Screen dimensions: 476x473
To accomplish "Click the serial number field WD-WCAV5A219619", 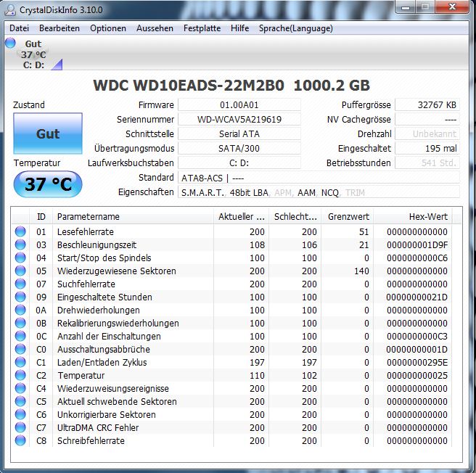I will [x=239, y=119].
